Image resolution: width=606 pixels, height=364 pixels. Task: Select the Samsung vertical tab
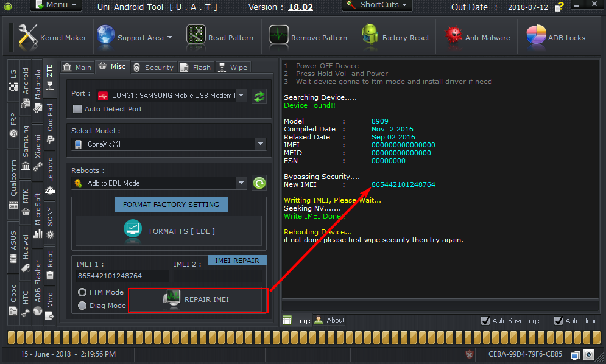[x=26, y=148]
